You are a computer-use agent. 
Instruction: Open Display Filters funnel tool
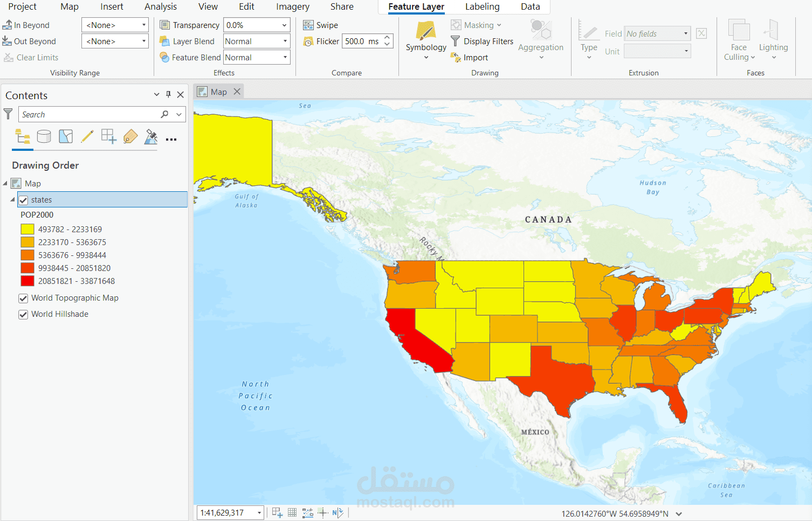(456, 41)
